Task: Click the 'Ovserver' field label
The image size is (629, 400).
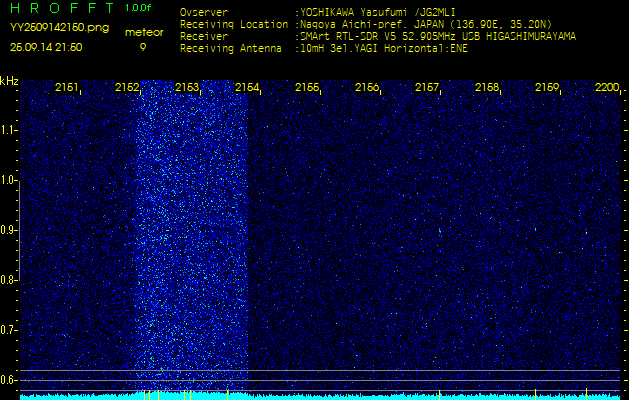Action: (x=204, y=12)
